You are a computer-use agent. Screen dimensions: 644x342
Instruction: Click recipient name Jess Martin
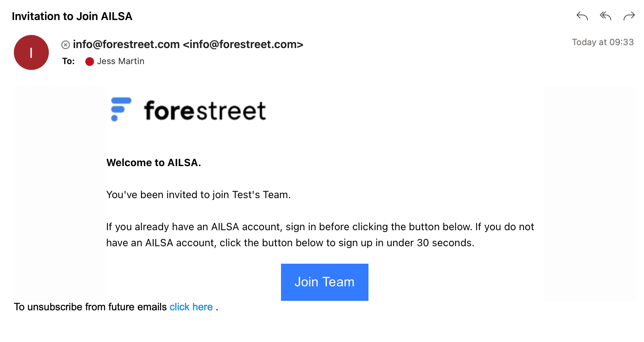pos(121,61)
